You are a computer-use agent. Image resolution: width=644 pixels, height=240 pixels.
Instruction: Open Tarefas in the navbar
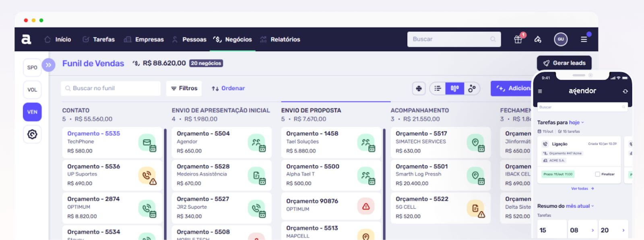[99, 39]
